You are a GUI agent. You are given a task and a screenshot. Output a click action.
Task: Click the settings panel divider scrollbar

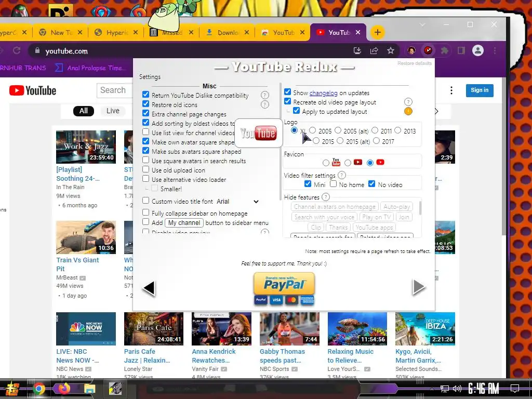pos(280,141)
